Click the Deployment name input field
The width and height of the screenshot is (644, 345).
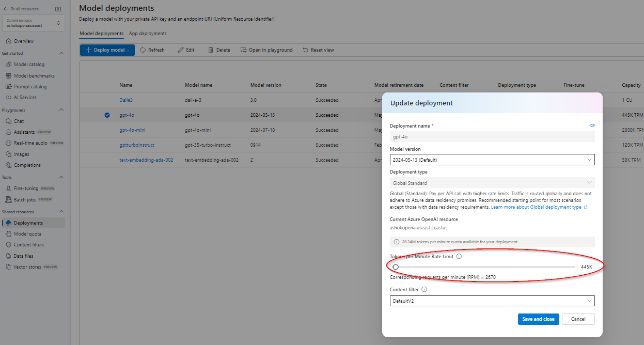click(492, 137)
